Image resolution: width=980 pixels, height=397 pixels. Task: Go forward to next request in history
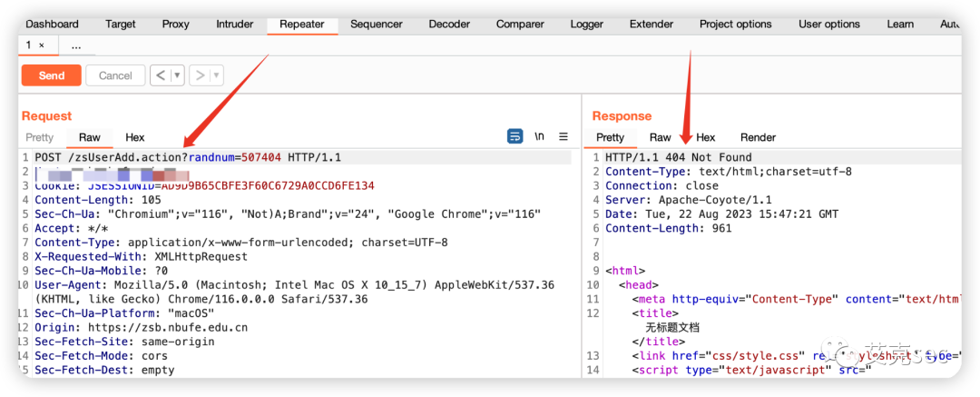coord(199,75)
